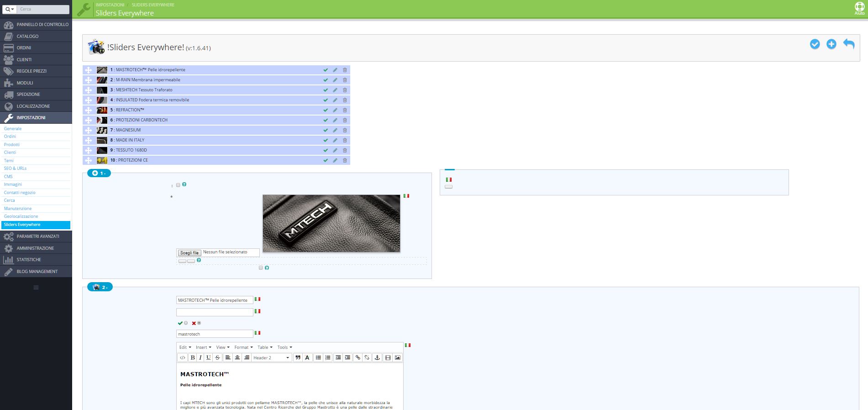Viewport: 868px width, 410px height.
Task: Align text left in the editor
Action: coord(228,358)
